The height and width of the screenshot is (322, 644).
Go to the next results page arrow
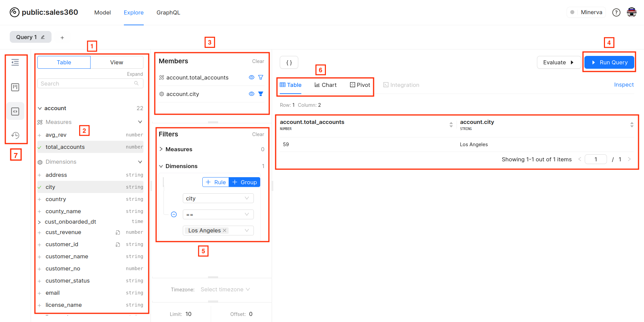click(x=629, y=159)
